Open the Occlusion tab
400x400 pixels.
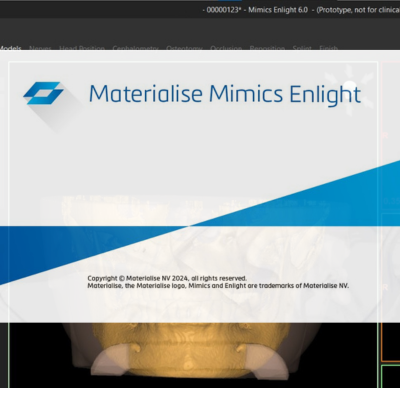226,48
